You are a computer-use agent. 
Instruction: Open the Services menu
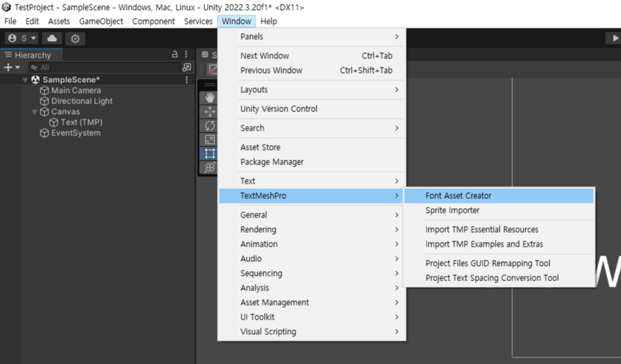pos(198,21)
